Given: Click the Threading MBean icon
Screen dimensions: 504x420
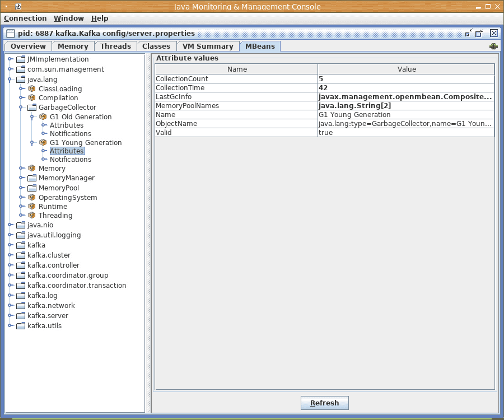Looking at the screenshot, I should [x=31, y=215].
